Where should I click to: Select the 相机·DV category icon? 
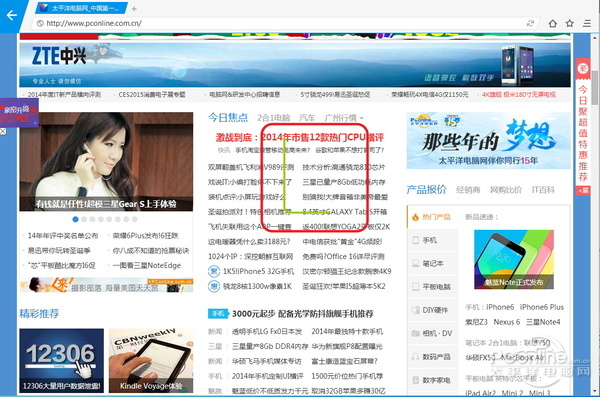point(416,333)
